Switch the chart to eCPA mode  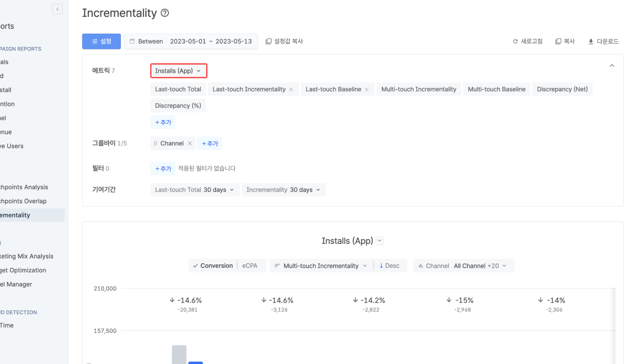point(250,266)
